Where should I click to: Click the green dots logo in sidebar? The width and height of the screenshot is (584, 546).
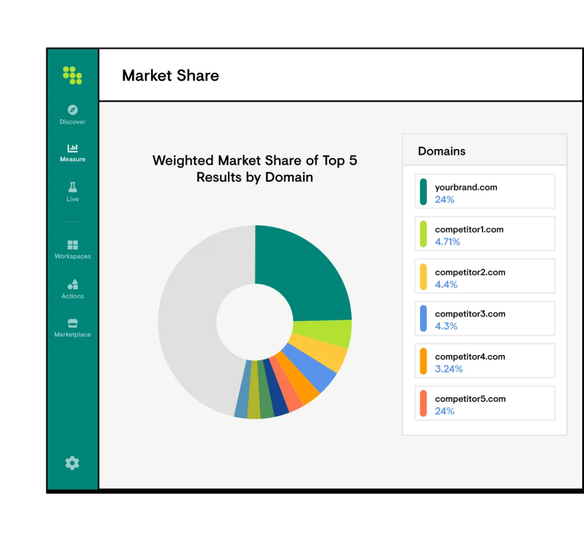[72, 75]
